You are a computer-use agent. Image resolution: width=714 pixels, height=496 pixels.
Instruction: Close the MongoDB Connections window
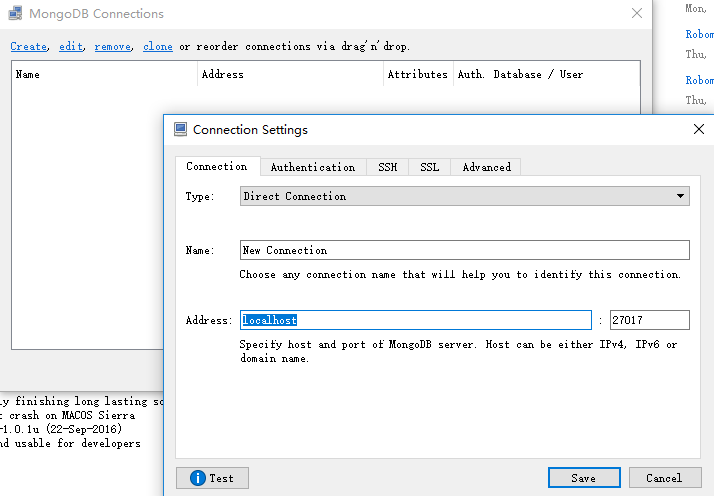(637, 13)
